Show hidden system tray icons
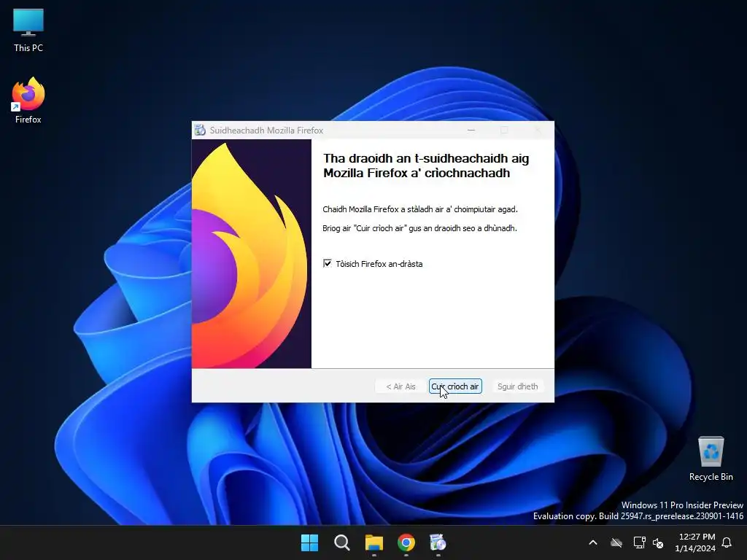Image resolution: width=747 pixels, height=560 pixels. pyautogui.click(x=593, y=542)
